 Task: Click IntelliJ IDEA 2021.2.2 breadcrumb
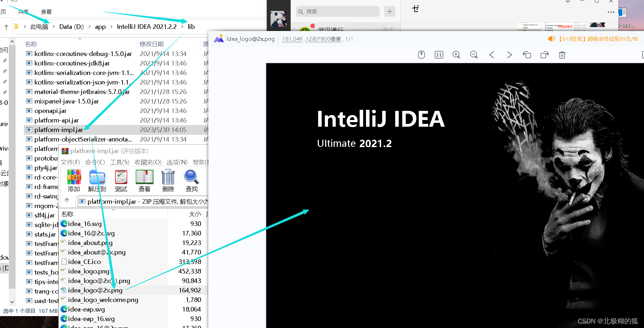(147, 27)
